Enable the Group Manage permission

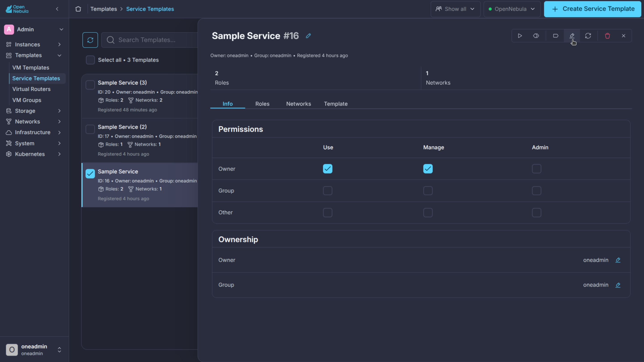click(x=428, y=191)
